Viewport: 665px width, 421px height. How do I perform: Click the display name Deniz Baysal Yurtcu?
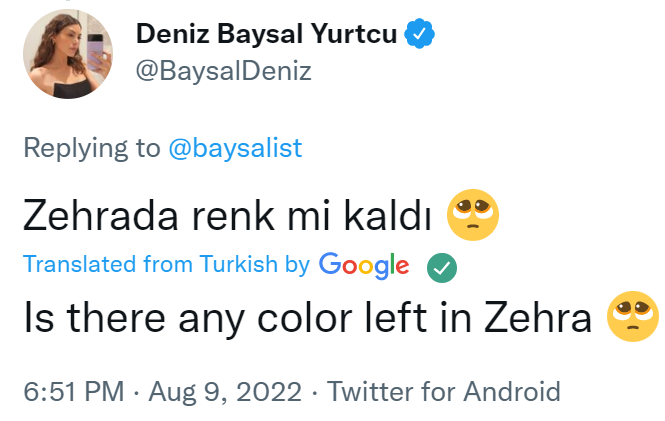tap(265, 34)
